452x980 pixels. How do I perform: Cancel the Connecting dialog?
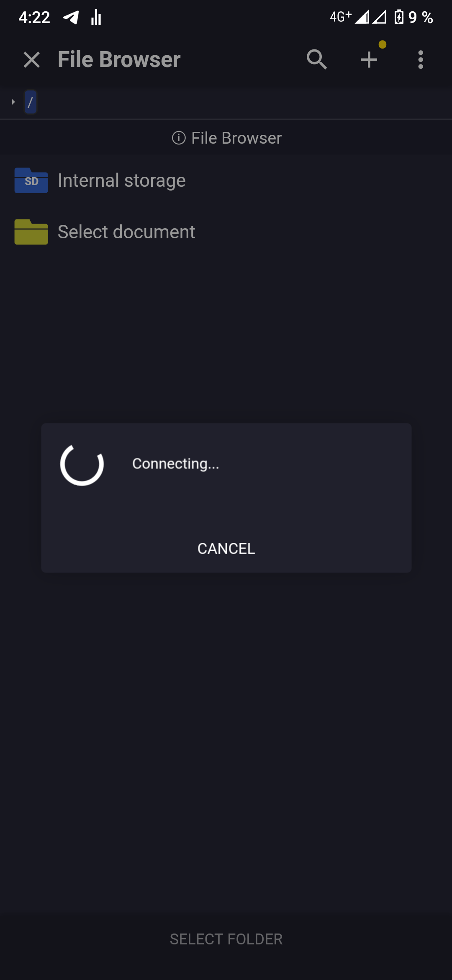point(226,548)
